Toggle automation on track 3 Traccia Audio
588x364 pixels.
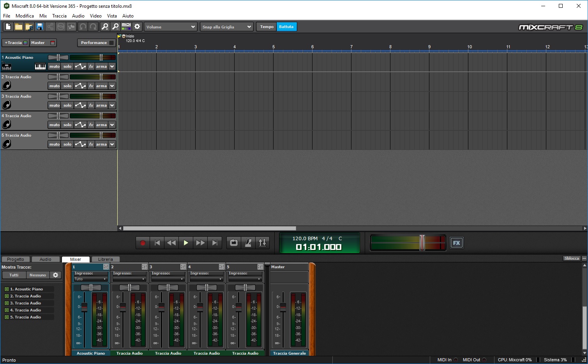[80, 106]
